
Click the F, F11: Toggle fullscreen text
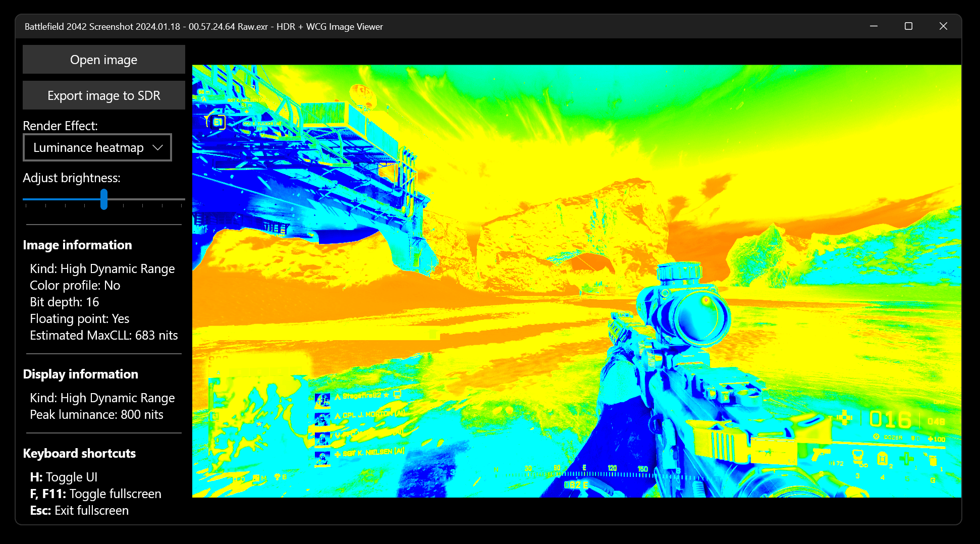pyautogui.click(x=96, y=494)
